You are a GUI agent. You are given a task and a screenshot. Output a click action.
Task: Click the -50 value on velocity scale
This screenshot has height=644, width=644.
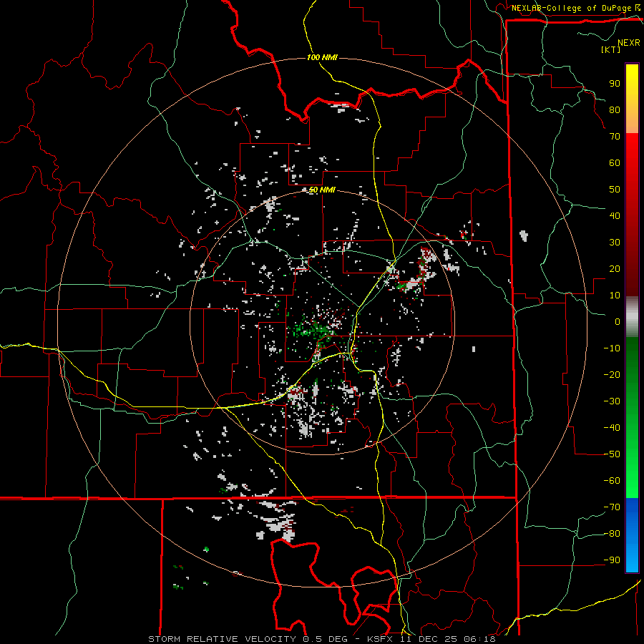pyautogui.click(x=612, y=454)
